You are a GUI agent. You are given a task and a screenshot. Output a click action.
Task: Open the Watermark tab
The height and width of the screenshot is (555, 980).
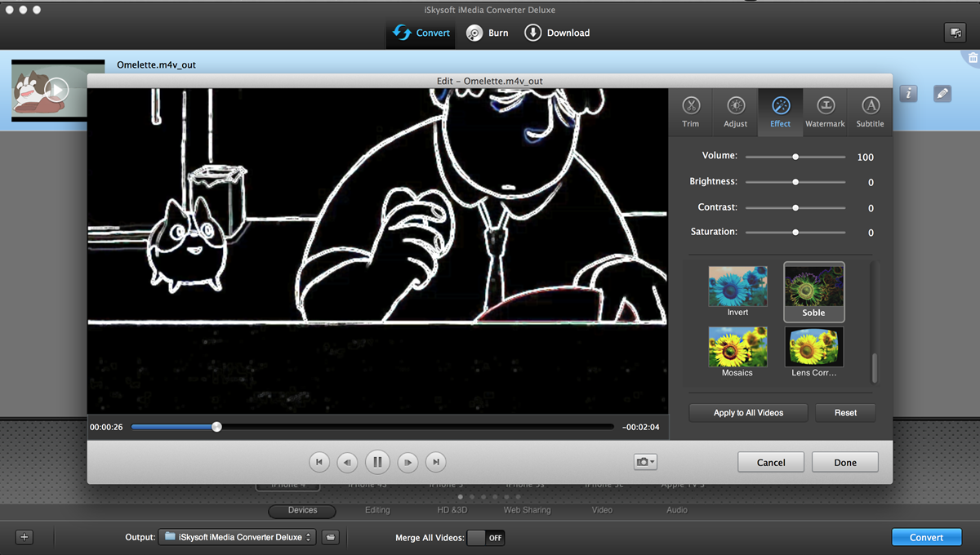825,112
